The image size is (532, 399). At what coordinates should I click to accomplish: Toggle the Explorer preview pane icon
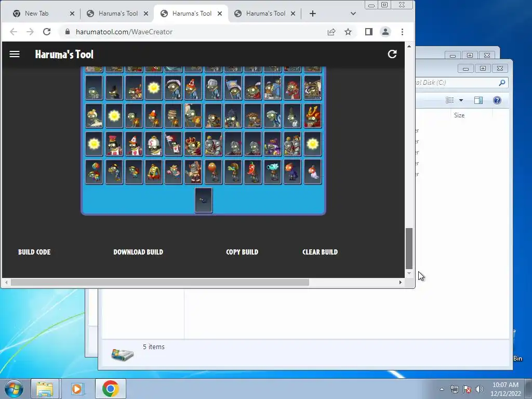(478, 100)
